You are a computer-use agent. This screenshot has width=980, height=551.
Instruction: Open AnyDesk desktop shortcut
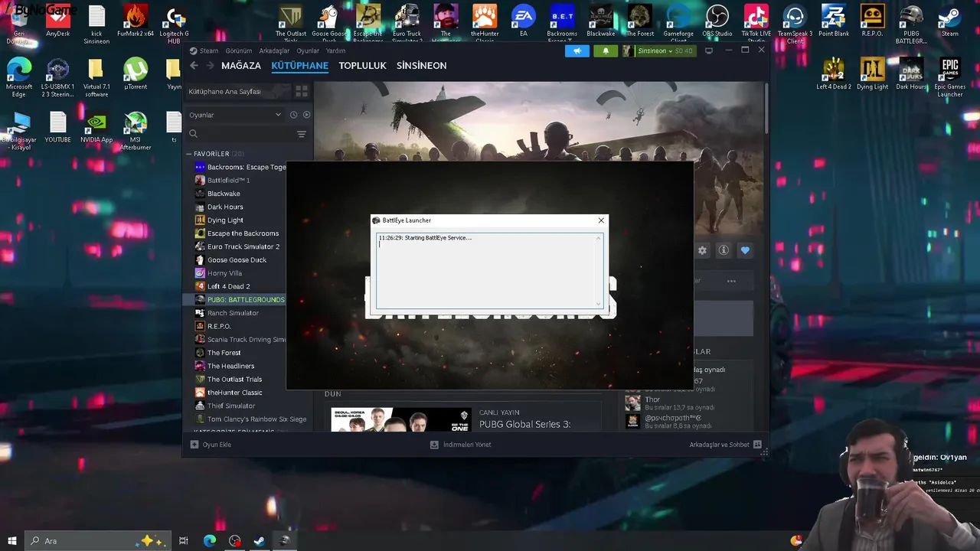(x=58, y=21)
